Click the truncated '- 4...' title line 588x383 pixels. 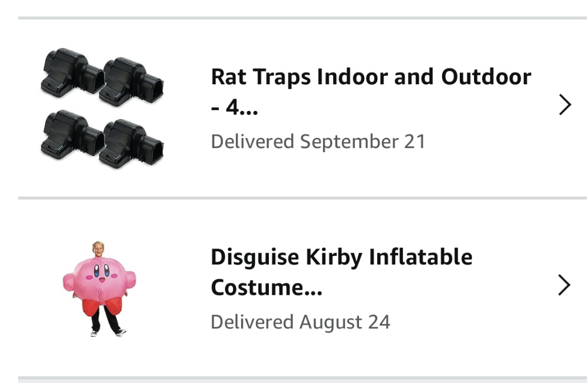point(234,107)
